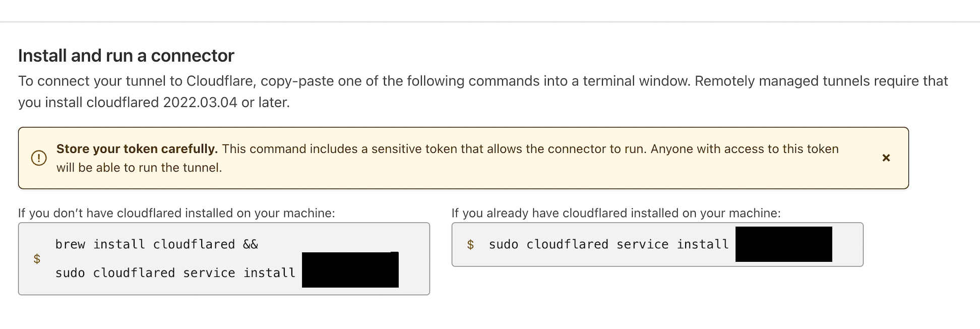Click the redacted token in the brew command box
The height and width of the screenshot is (329, 980).
tap(350, 270)
